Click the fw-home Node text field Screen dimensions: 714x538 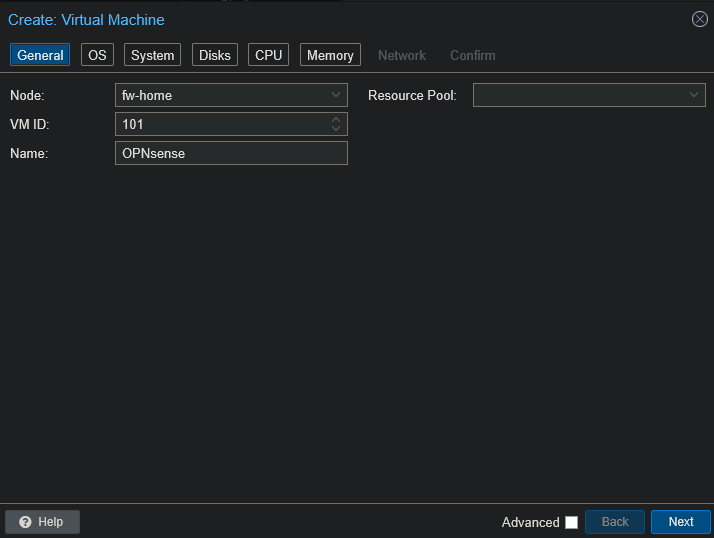point(220,95)
